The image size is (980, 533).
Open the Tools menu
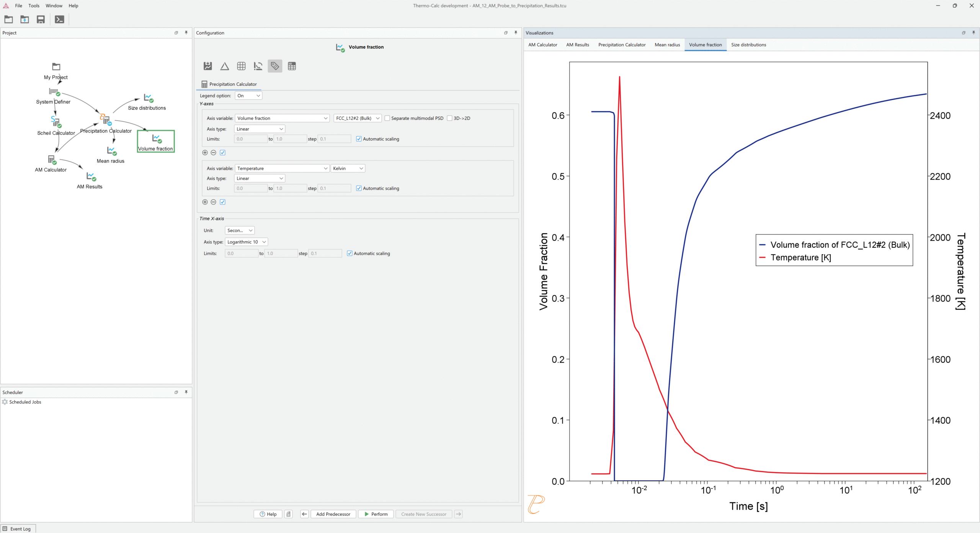(x=34, y=6)
